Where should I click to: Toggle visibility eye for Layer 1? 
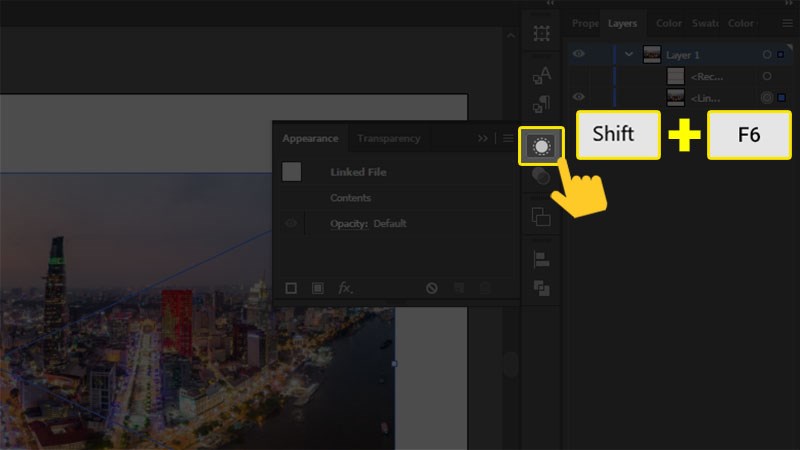579,54
